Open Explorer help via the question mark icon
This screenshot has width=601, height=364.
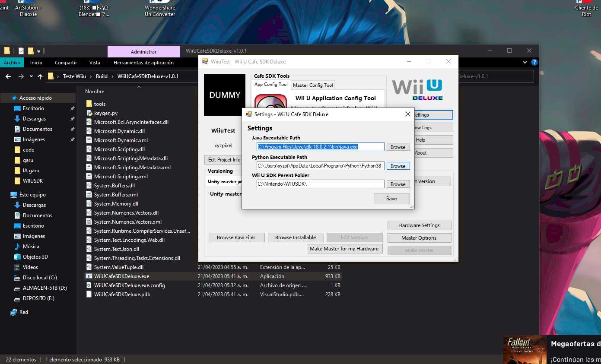pyautogui.click(x=534, y=63)
